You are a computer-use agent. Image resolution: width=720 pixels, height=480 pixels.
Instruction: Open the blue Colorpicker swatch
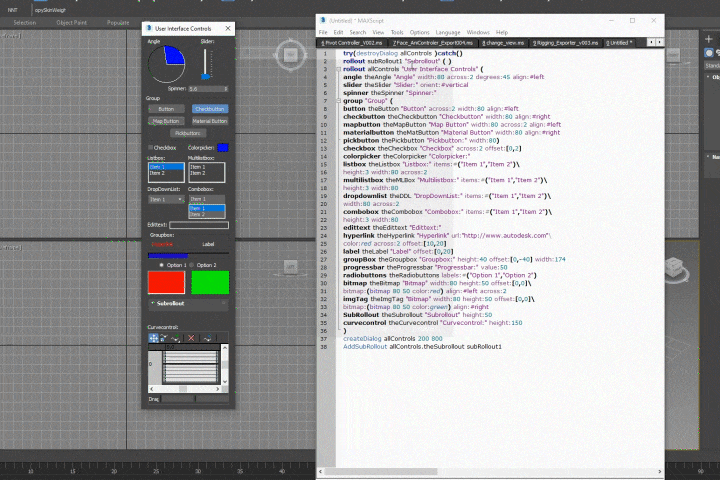(223, 147)
